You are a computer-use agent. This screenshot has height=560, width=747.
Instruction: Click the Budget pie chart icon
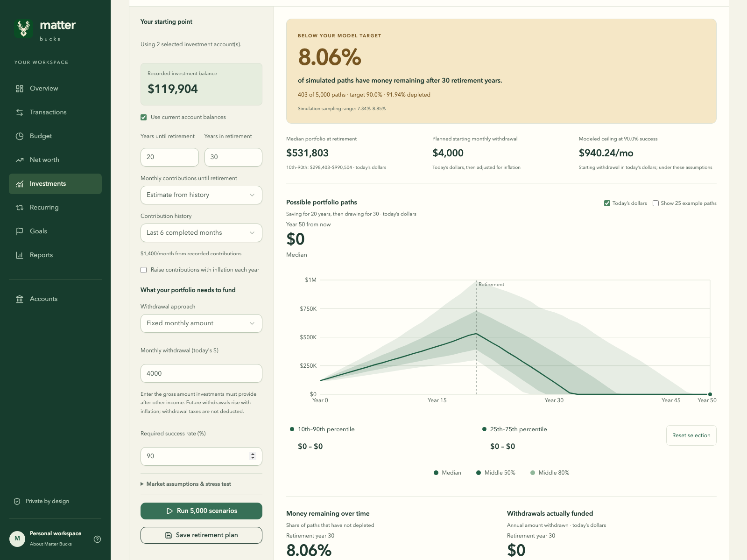coord(20,136)
